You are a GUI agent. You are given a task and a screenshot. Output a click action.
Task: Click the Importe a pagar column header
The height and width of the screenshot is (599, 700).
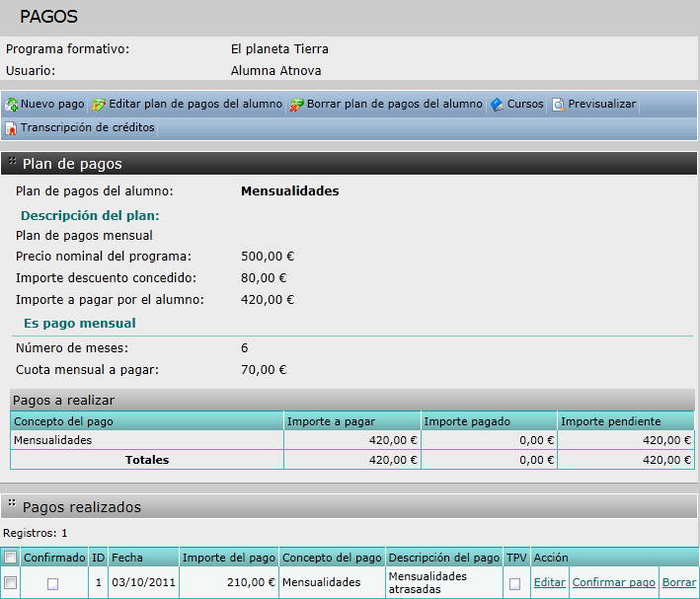[x=352, y=421]
